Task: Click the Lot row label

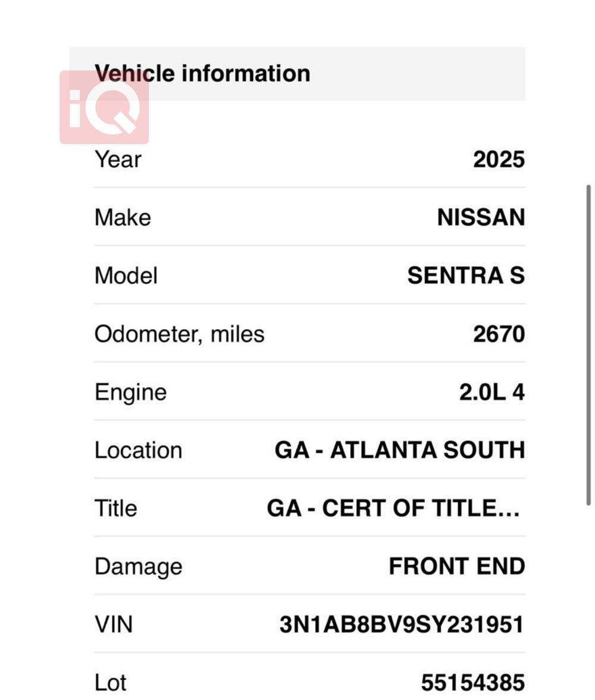Action: pos(111,683)
